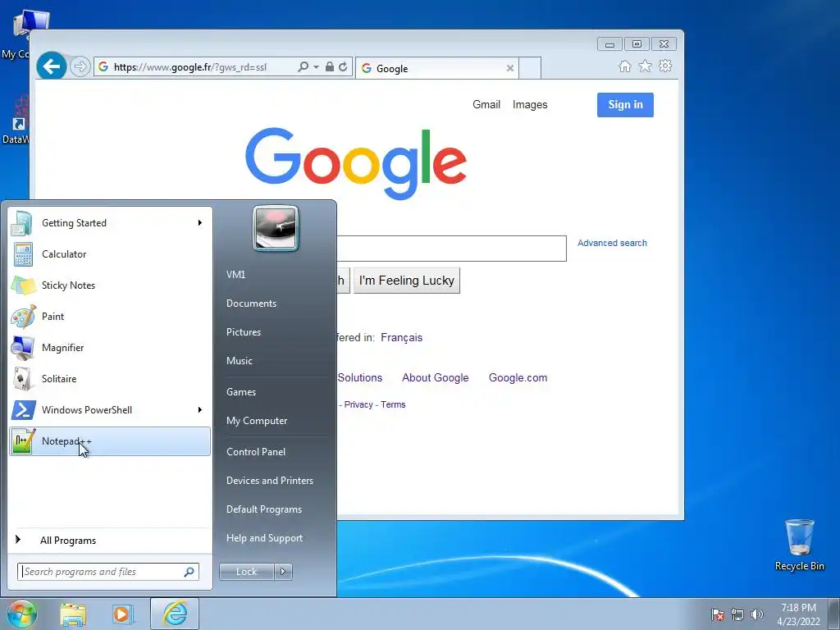The image size is (840, 630).
Task: Open VM1 user folder in Start menu
Action: click(235, 274)
